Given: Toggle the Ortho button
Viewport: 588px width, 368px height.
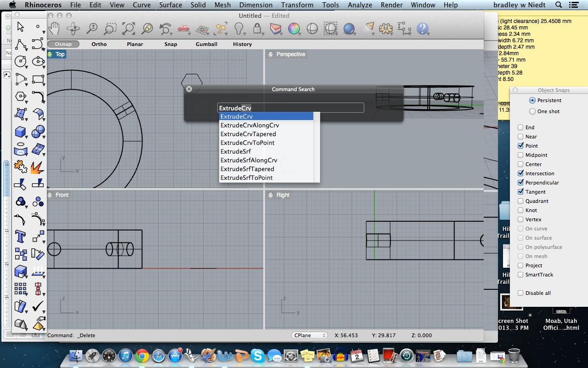Looking at the screenshot, I should click(x=99, y=44).
